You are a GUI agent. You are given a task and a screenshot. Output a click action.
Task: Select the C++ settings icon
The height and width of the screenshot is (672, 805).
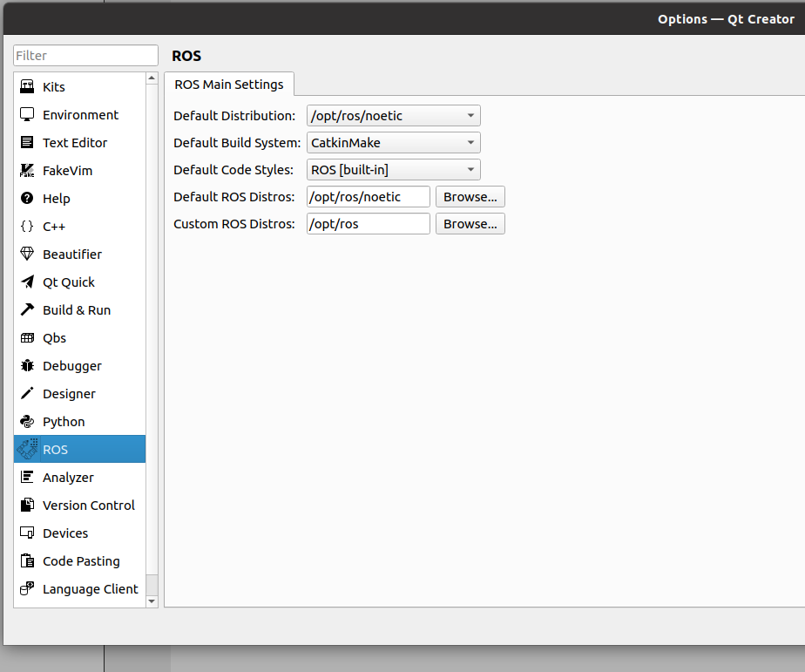pos(27,226)
